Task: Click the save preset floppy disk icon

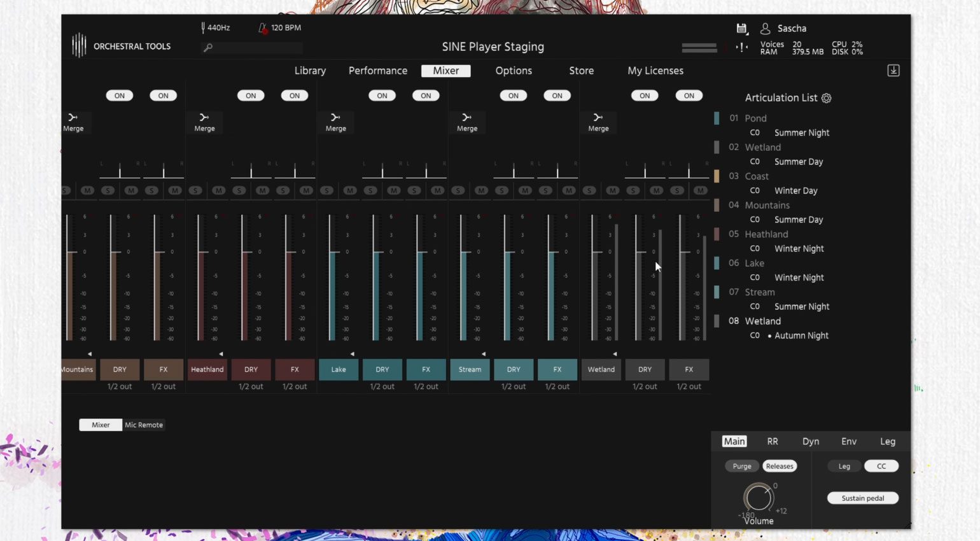Action: (741, 29)
